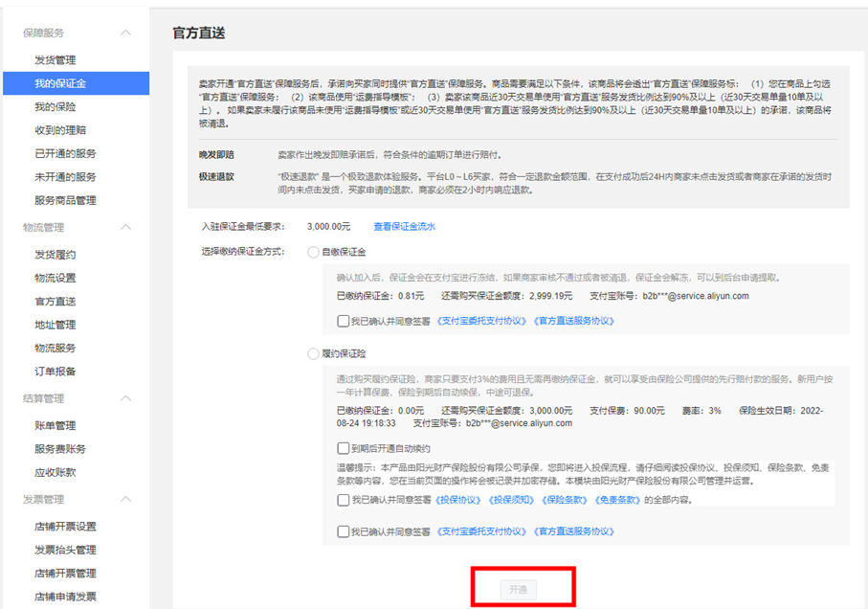
Task: Tick agreement checkbox under 自缴保证金 section
Action: (x=344, y=321)
